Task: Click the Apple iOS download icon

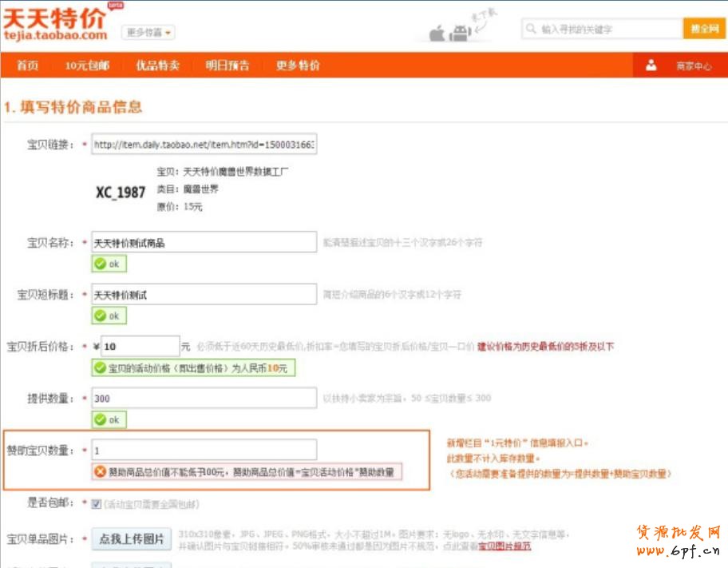Action: [437, 34]
